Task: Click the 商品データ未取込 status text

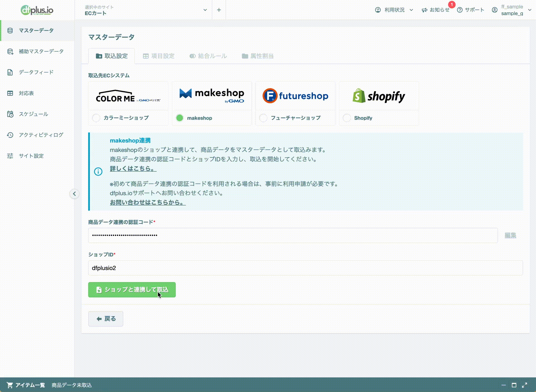Action: point(72,385)
